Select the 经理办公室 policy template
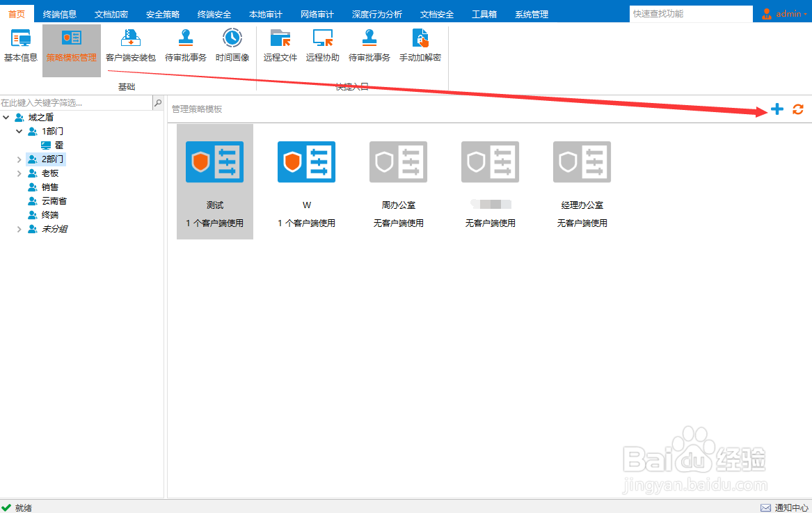The image size is (812, 513). pyautogui.click(x=582, y=182)
